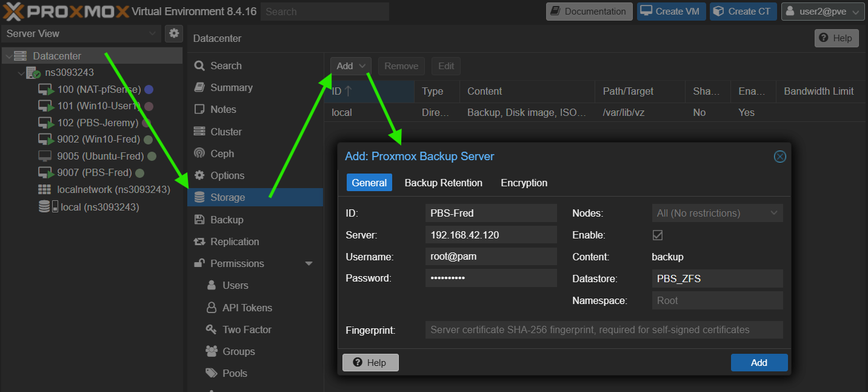Image resolution: width=868 pixels, height=392 pixels.
Task: Click the Create VM button
Action: (671, 12)
